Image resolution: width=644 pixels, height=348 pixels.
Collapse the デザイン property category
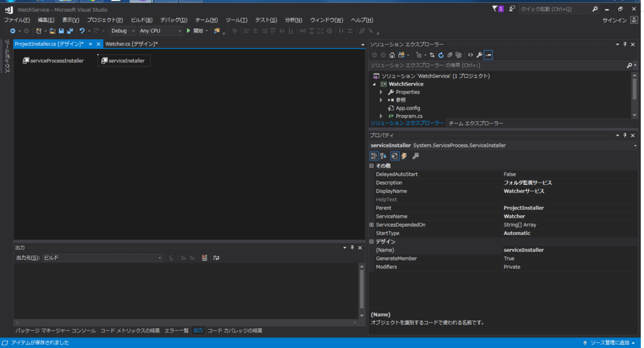[x=371, y=242]
